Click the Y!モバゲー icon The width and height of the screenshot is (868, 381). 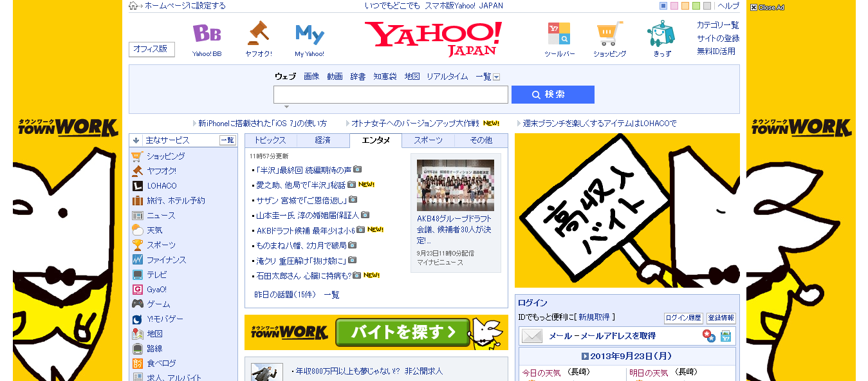137,319
